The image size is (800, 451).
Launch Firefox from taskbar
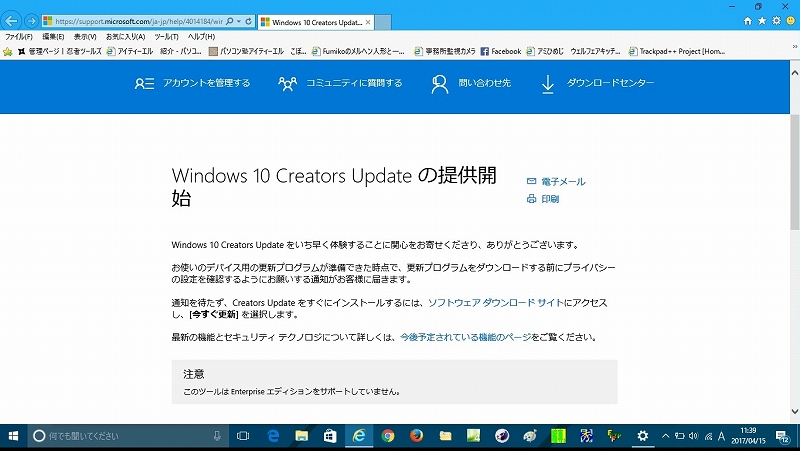pos(416,436)
